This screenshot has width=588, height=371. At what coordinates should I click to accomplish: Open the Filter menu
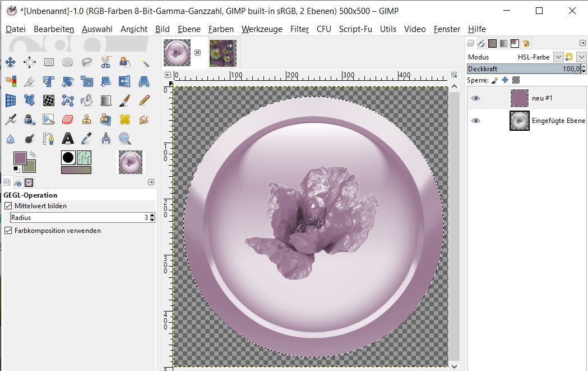click(299, 29)
